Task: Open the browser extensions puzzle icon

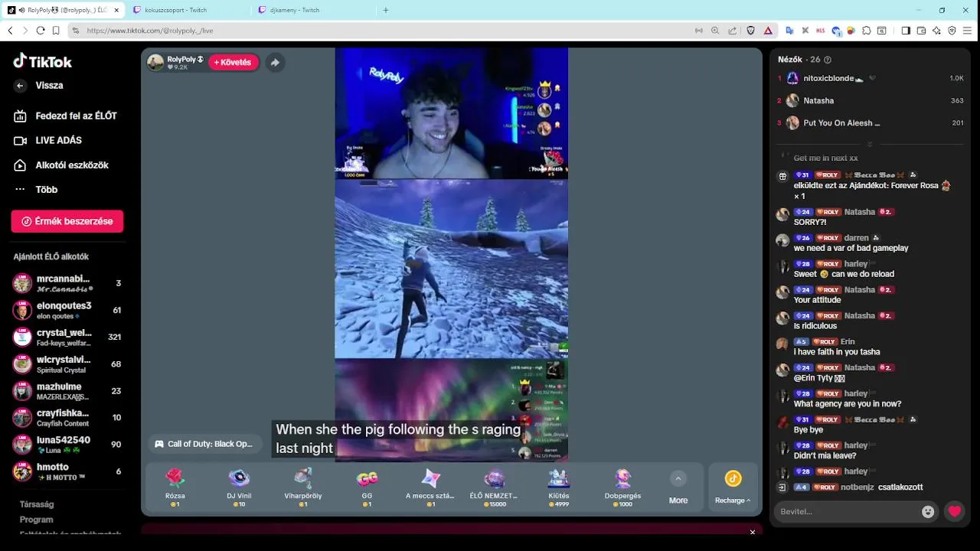Action: 866,31
